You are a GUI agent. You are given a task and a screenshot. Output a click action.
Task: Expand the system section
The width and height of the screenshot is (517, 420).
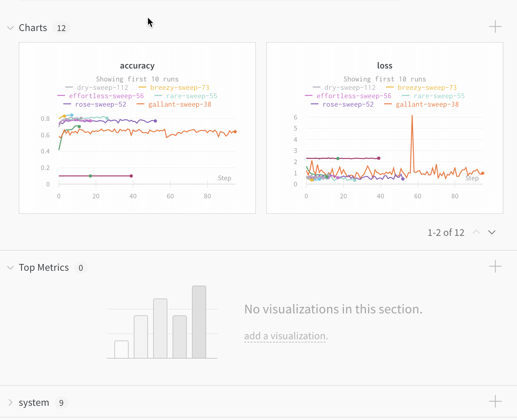point(10,403)
